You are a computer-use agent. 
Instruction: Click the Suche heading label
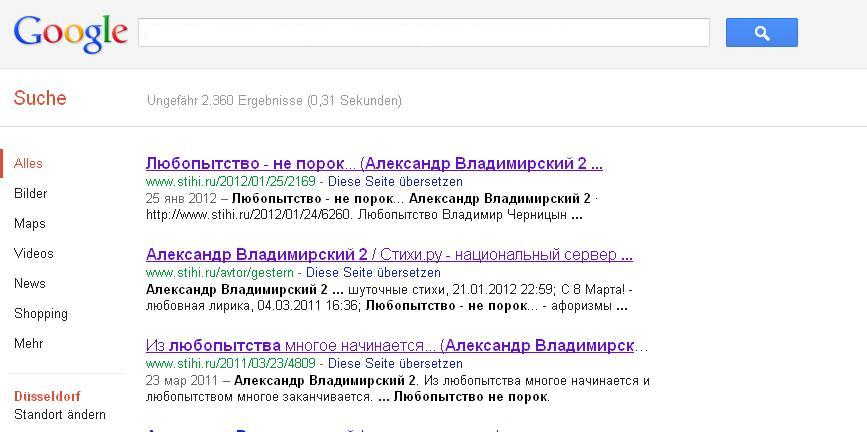click(x=40, y=98)
